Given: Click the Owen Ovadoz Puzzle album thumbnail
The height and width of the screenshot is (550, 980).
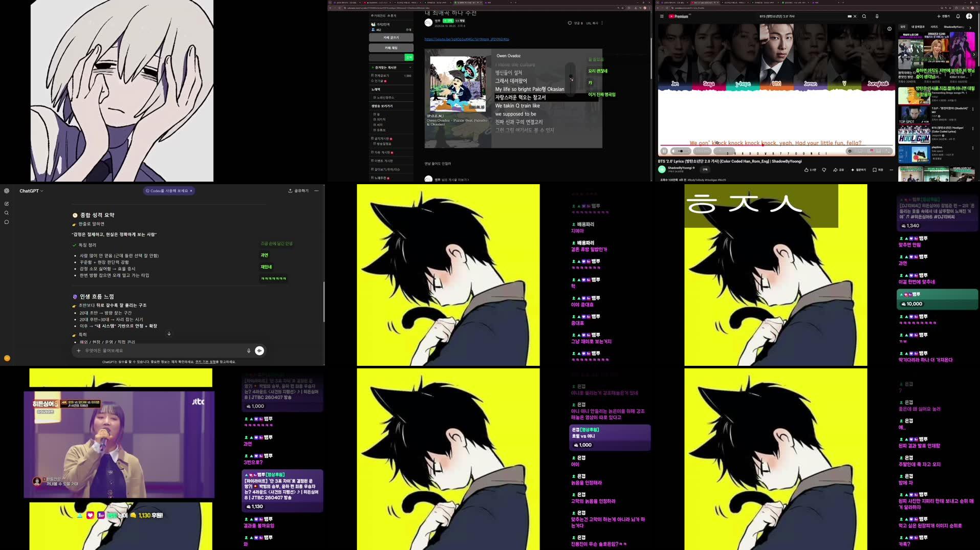Looking at the screenshot, I should pyautogui.click(x=458, y=83).
